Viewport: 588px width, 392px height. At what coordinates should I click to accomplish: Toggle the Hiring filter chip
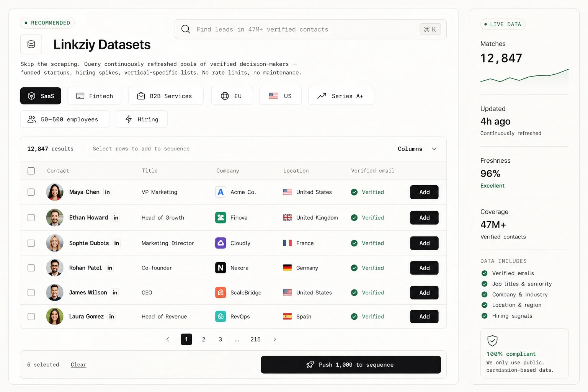pos(142,119)
